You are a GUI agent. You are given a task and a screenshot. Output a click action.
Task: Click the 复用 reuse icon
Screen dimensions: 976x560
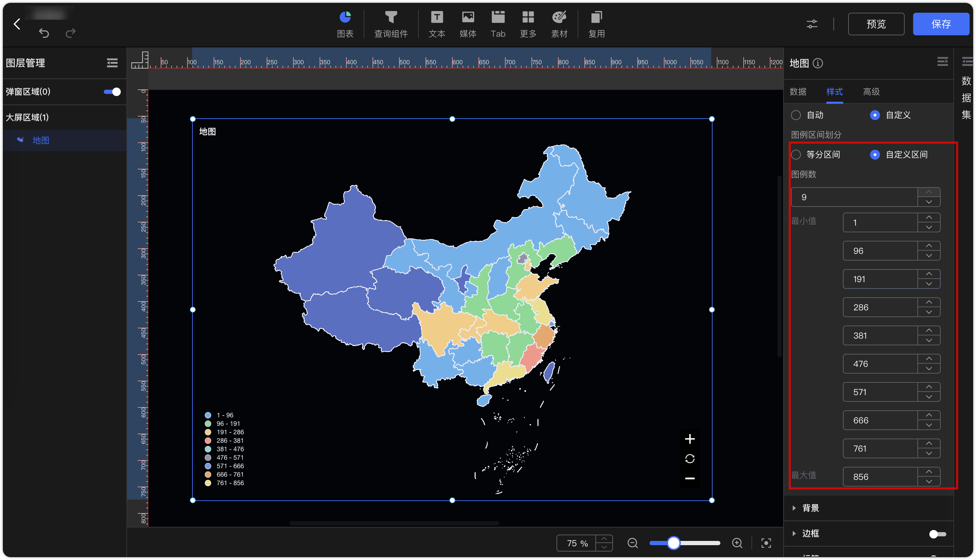tap(596, 24)
